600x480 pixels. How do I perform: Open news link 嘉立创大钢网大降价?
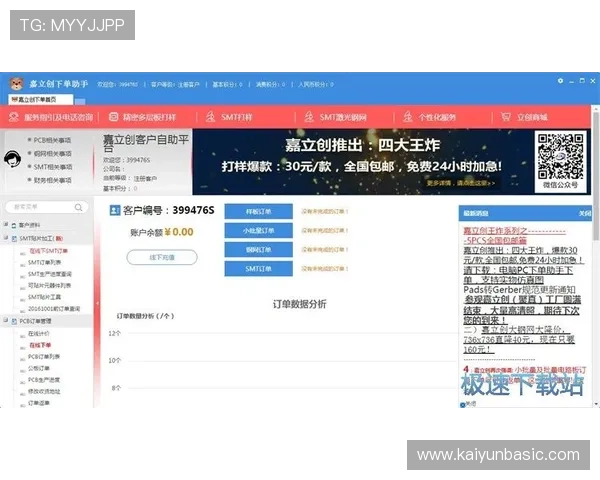pyautogui.click(x=519, y=340)
